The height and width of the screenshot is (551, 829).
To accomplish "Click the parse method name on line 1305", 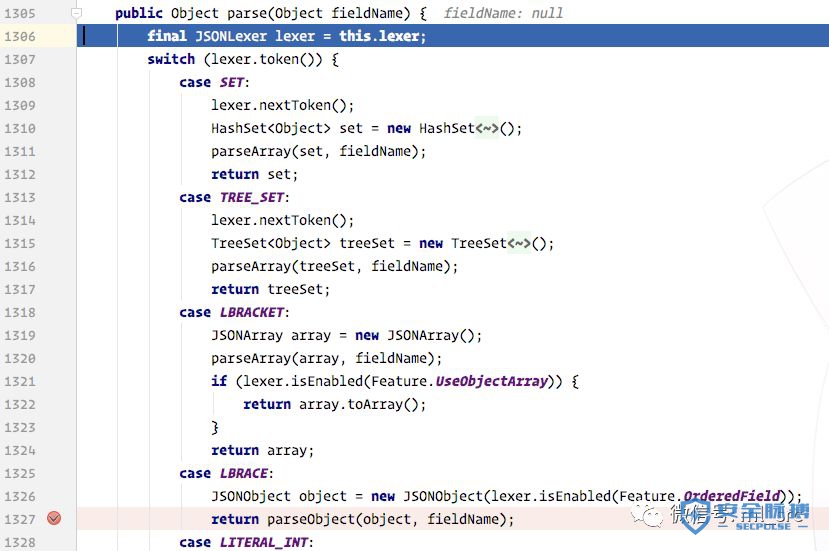I will (x=247, y=13).
